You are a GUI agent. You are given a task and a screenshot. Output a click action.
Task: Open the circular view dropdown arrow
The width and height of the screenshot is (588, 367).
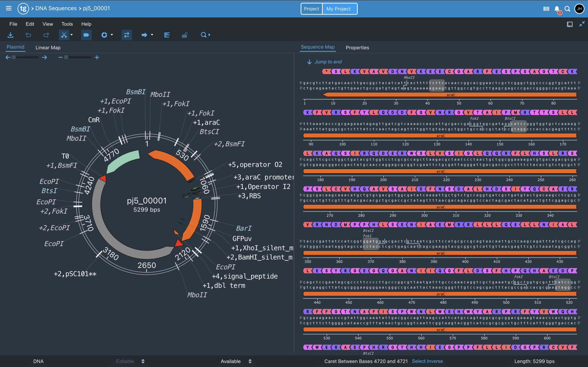point(112,35)
